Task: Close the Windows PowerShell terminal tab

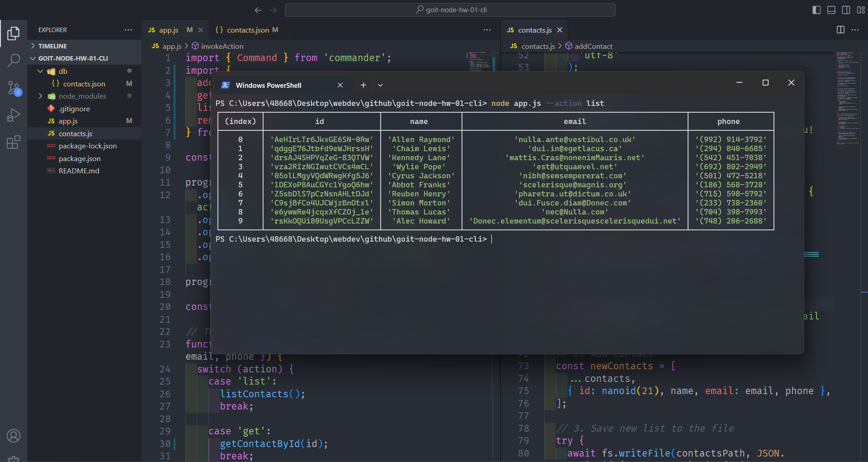Action: [x=340, y=85]
